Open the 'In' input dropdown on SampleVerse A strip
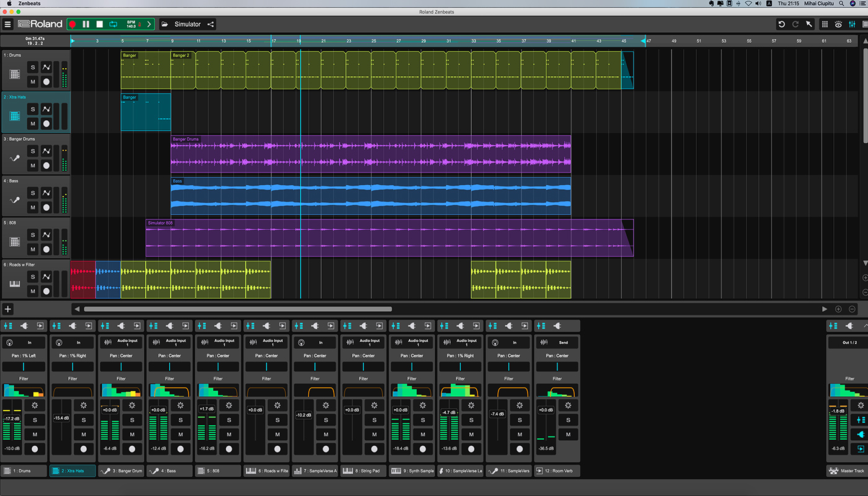Image resolution: width=868 pixels, height=496 pixels. pyautogui.click(x=314, y=342)
